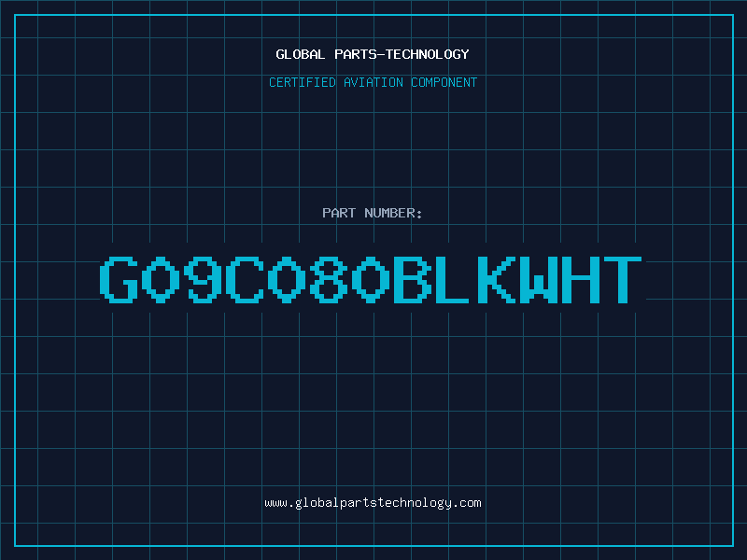The width and height of the screenshot is (747, 560).
Task: Select the CERTIFIED AVIATION COMPONENT subtitle
Action: [373, 82]
